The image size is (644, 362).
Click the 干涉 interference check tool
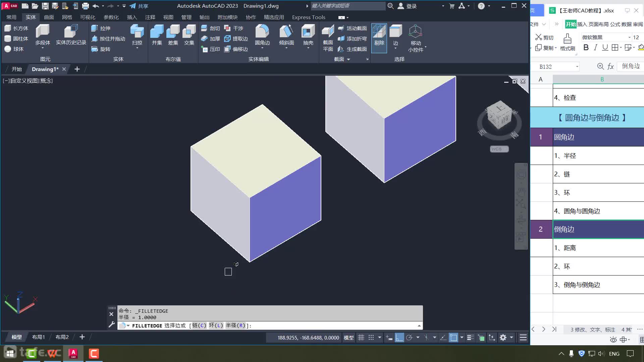(233, 28)
